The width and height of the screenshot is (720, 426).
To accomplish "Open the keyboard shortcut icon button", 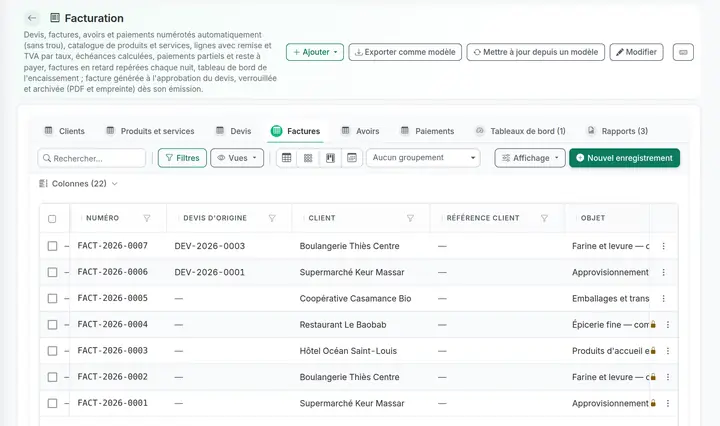I will 683,52.
